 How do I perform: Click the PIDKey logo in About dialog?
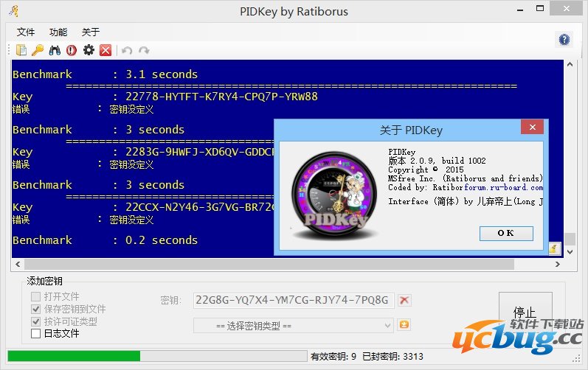pyautogui.click(x=334, y=195)
